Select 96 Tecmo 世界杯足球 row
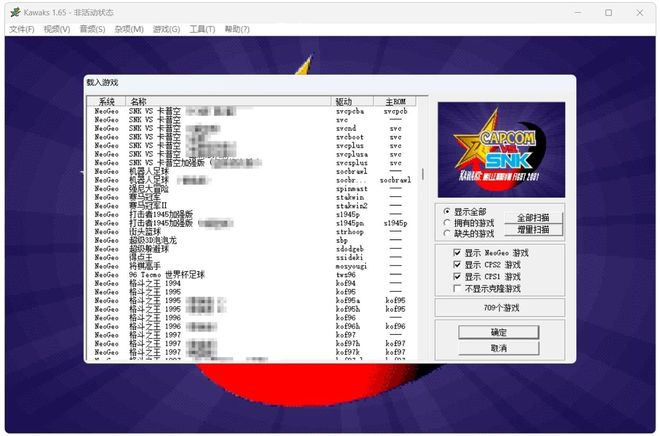This screenshot has width=660, height=436. [251, 274]
